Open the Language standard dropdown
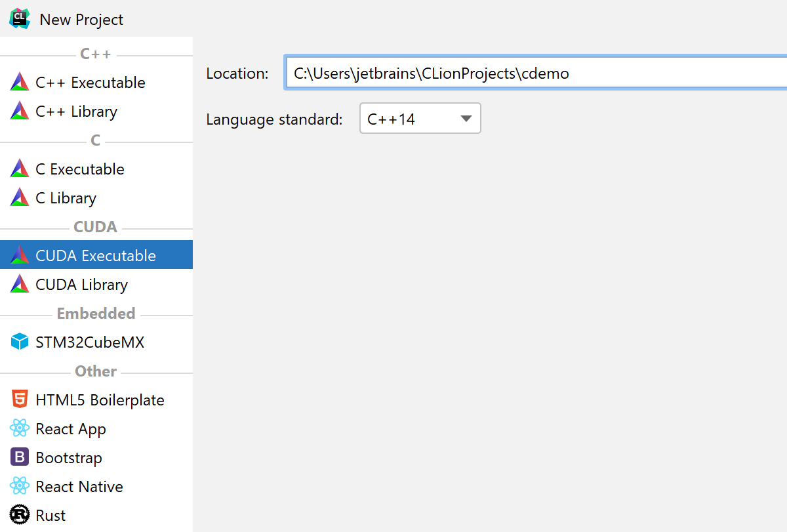The image size is (787, 532). 420,119
